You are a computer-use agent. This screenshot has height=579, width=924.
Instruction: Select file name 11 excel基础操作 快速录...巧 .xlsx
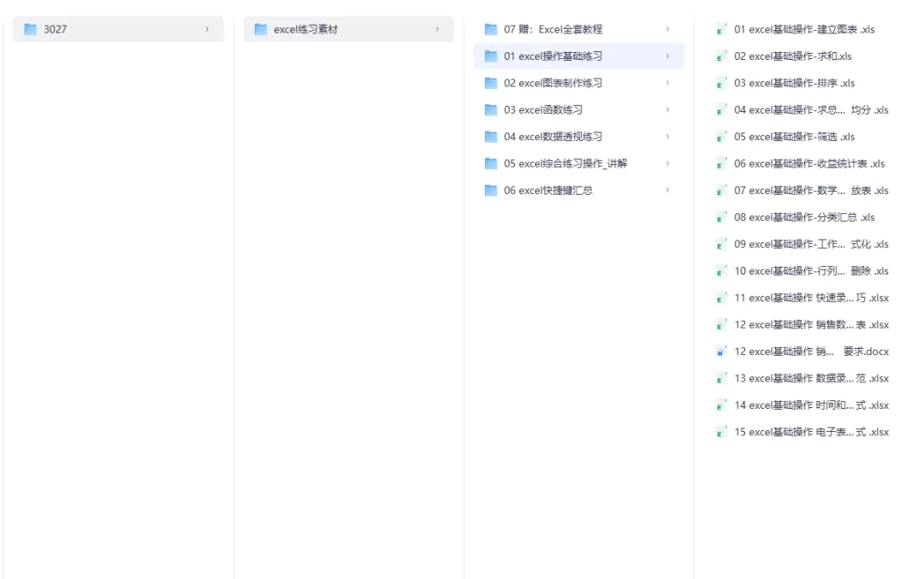[811, 298]
